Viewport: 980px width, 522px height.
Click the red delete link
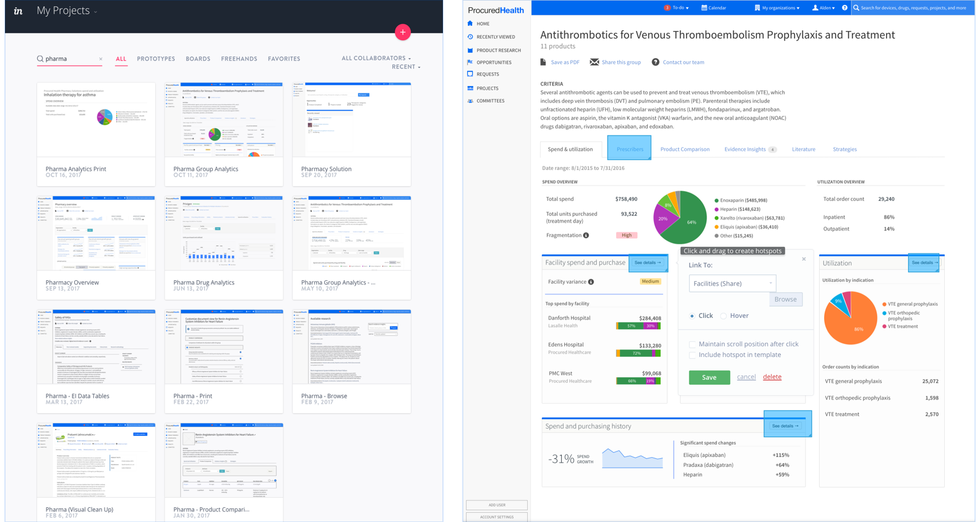coord(772,377)
